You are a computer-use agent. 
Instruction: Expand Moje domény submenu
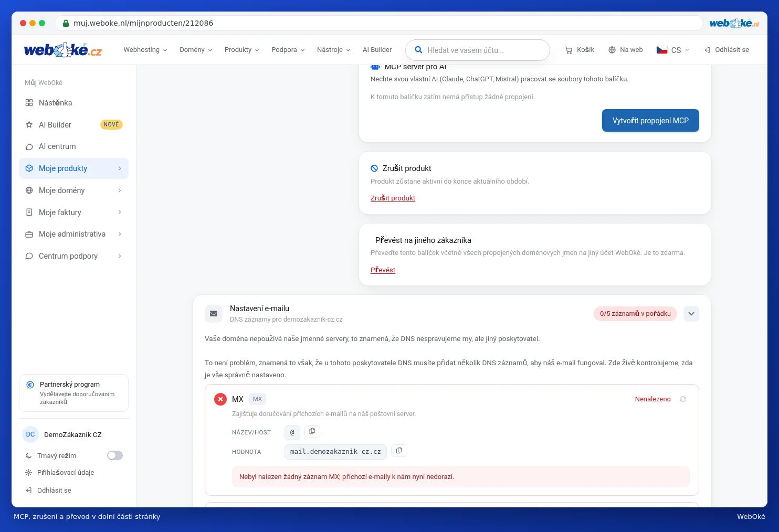click(120, 190)
